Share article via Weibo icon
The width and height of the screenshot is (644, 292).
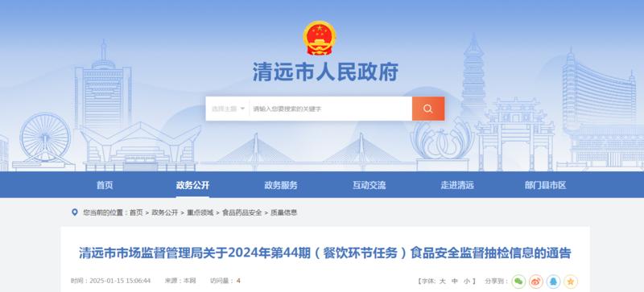[x=536, y=282]
